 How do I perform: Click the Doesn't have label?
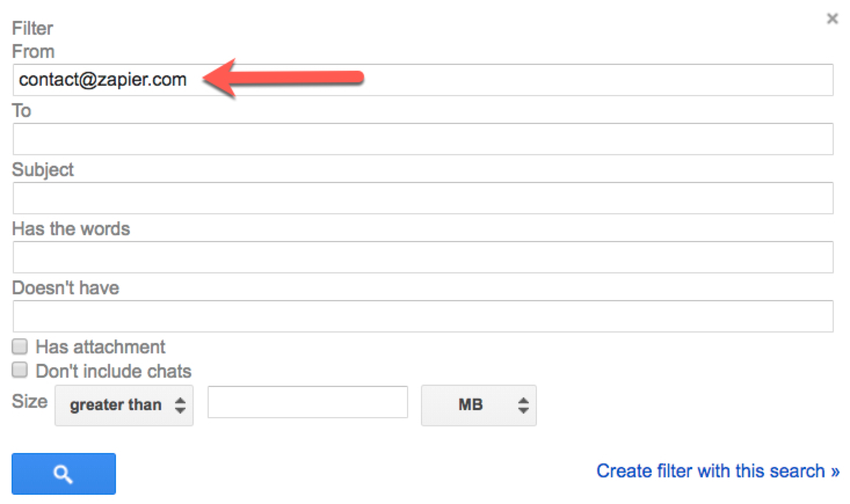(66, 288)
